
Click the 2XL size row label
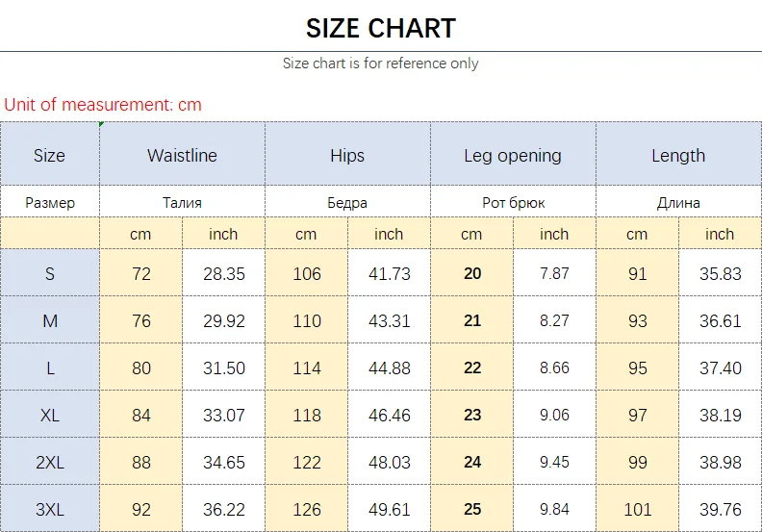click(x=49, y=463)
